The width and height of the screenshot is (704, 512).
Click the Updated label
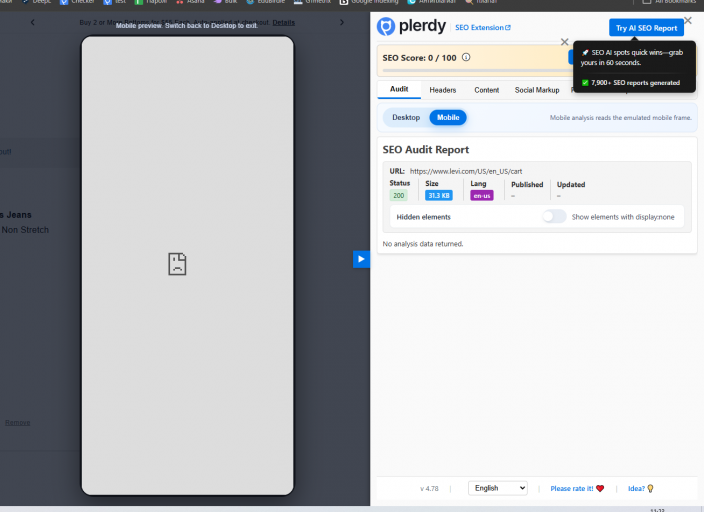tap(571, 185)
